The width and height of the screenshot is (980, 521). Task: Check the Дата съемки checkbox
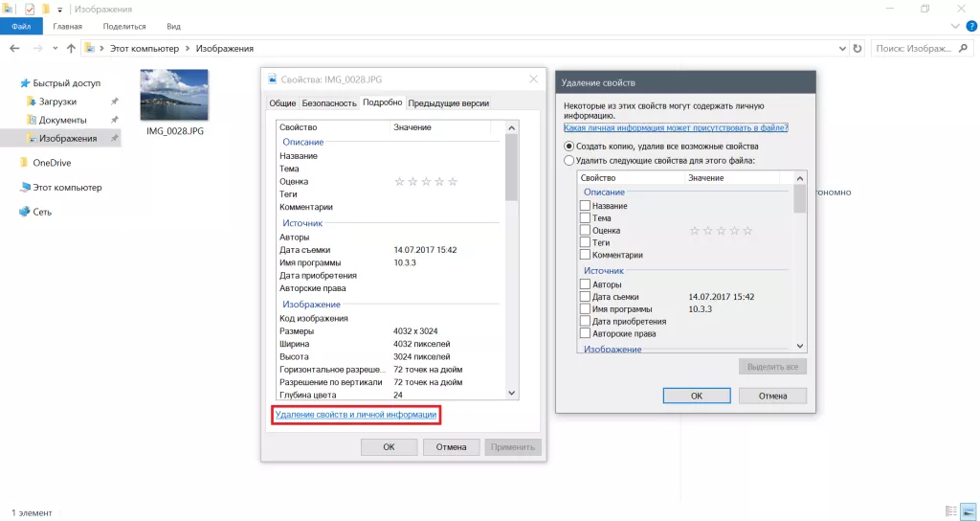point(585,297)
